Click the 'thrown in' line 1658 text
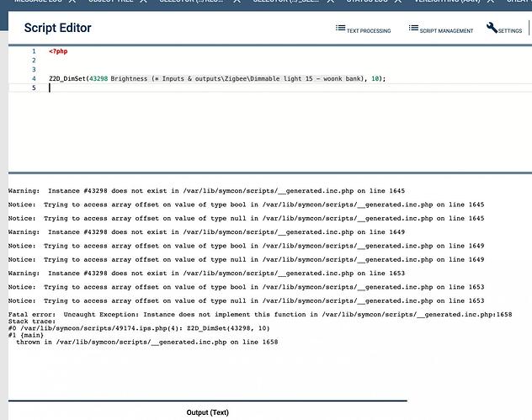Viewport: 532px width, 420px height. pyautogui.click(x=147, y=342)
